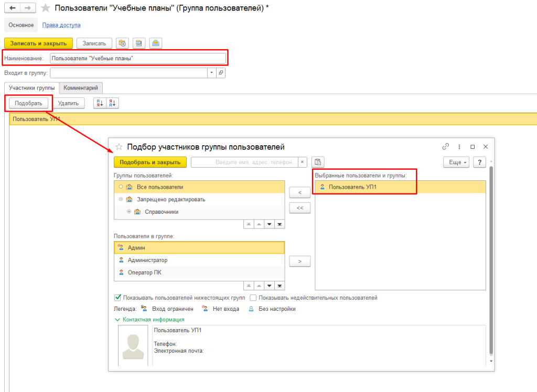Image resolution: width=537 pixels, height=392 pixels.
Task: Switch to the 'Комментарий' tab
Action: (81, 88)
